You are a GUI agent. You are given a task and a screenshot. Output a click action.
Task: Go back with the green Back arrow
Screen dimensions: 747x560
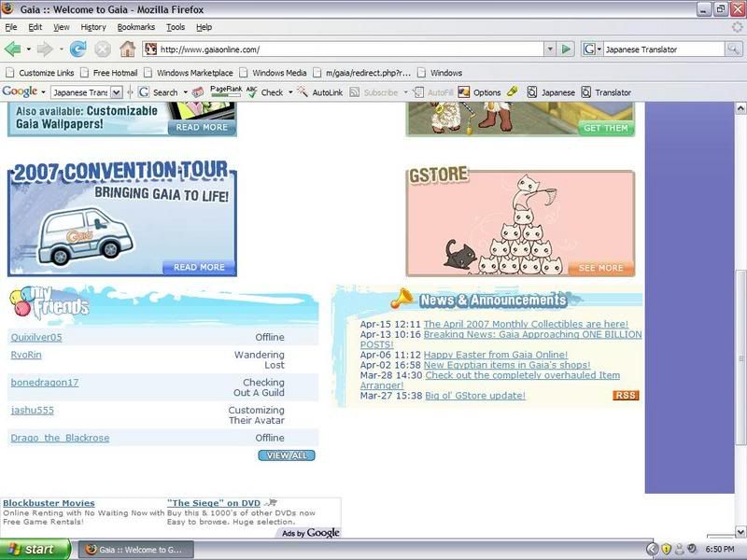click(12, 49)
